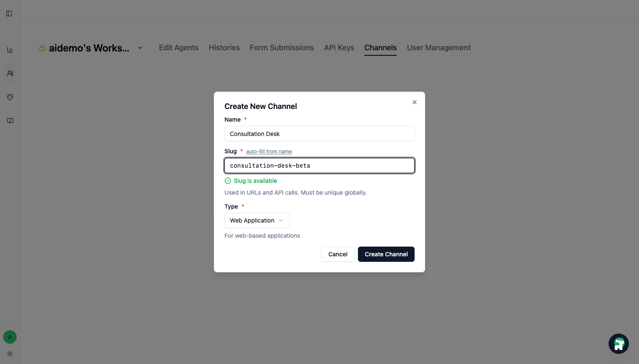Open the chat mascot widget
The width and height of the screenshot is (639, 364).
[x=618, y=343]
